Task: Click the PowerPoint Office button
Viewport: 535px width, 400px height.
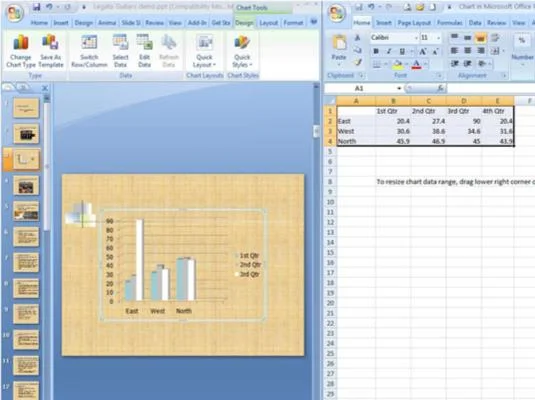Action: 14,14
